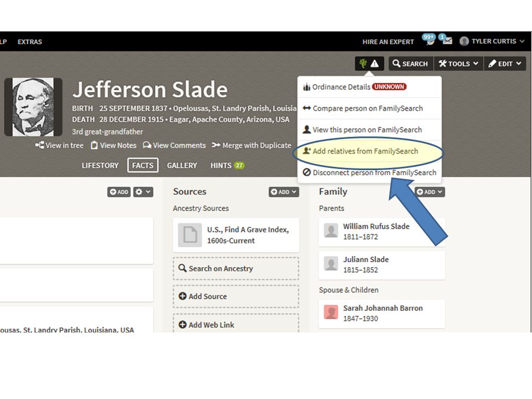Open Sarah Johannah Barron's card
The height and width of the screenshot is (399, 532).
coord(382,314)
